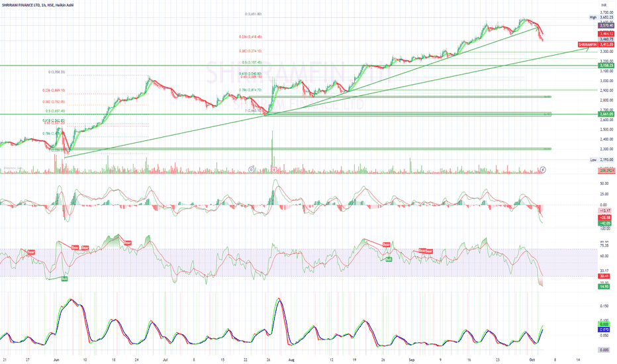Click the 0.000 value on bottom scale
Screen dimensions: 617x364
(x=604, y=350)
